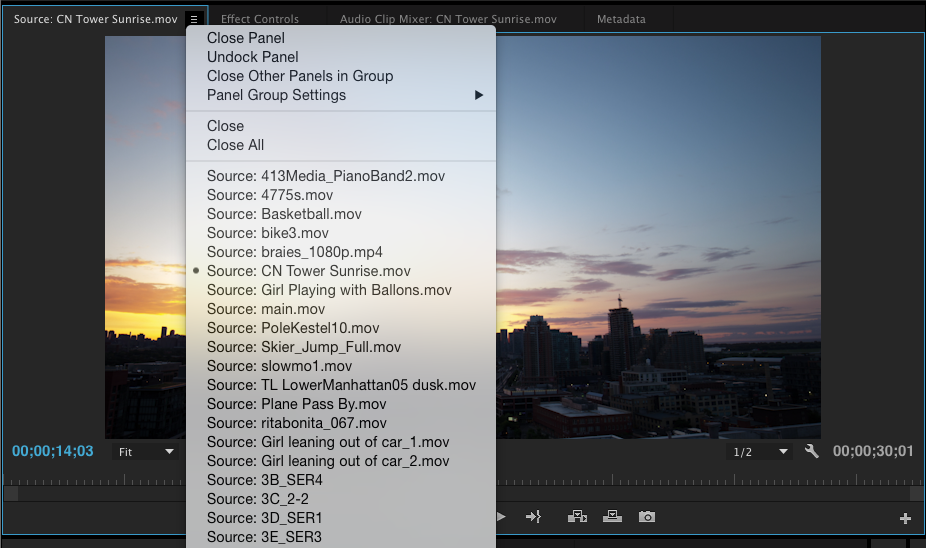Select Source: slowmo1.mov
926x548 pixels.
point(341,366)
